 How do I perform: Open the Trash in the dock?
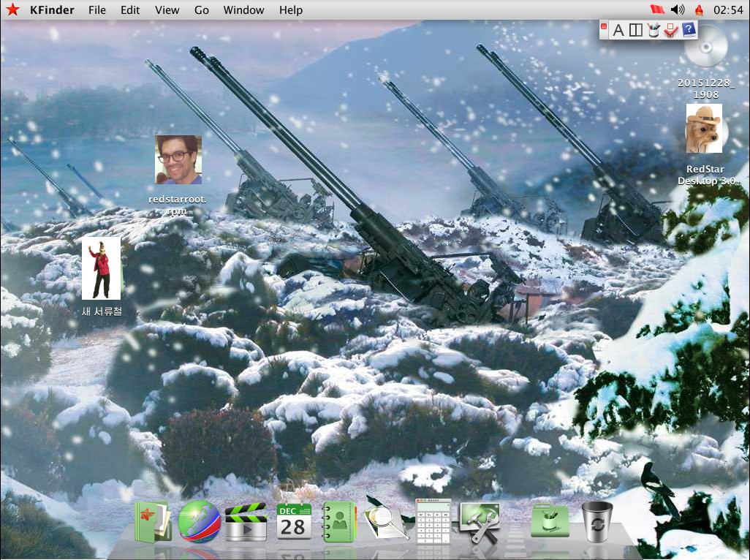[x=596, y=521]
